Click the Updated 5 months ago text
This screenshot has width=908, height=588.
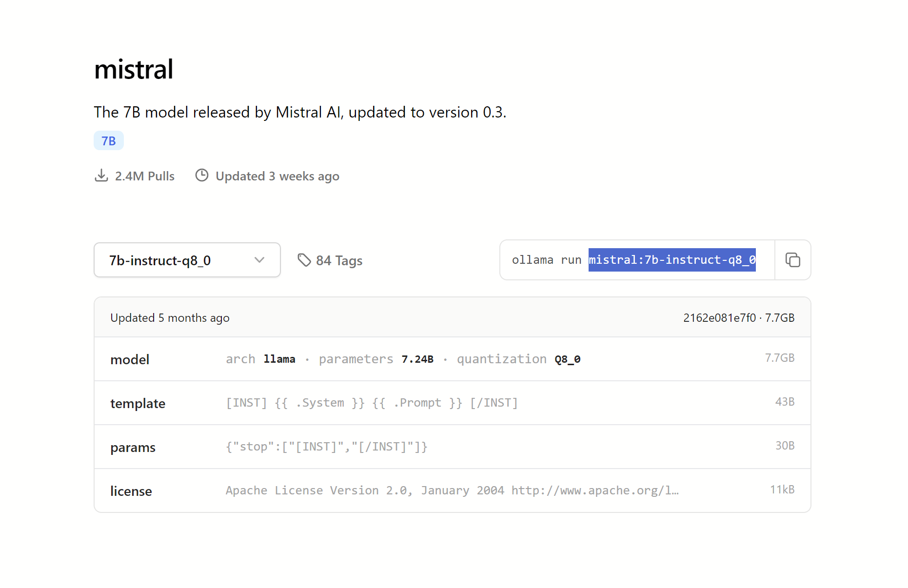pyautogui.click(x=170, y=318)
